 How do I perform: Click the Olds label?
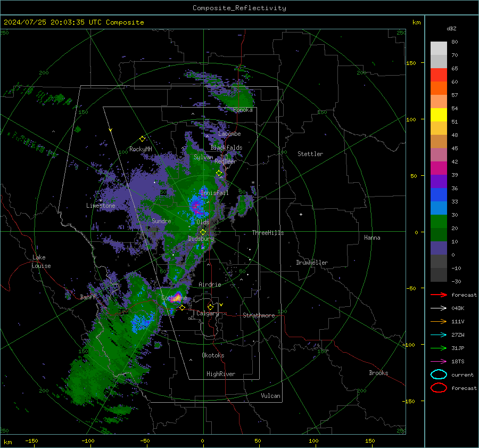(x=203, y=222)
